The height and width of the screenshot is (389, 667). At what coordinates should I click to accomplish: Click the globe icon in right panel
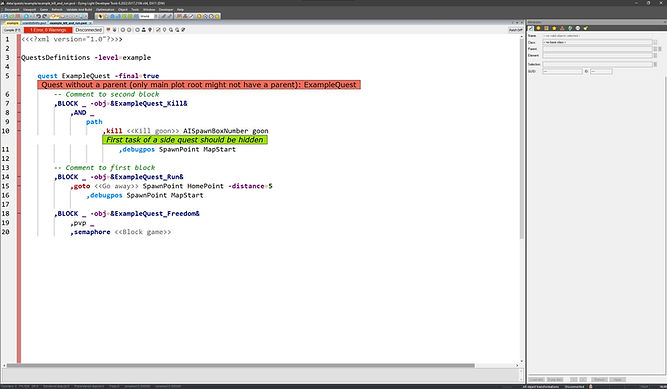point(570,28)
